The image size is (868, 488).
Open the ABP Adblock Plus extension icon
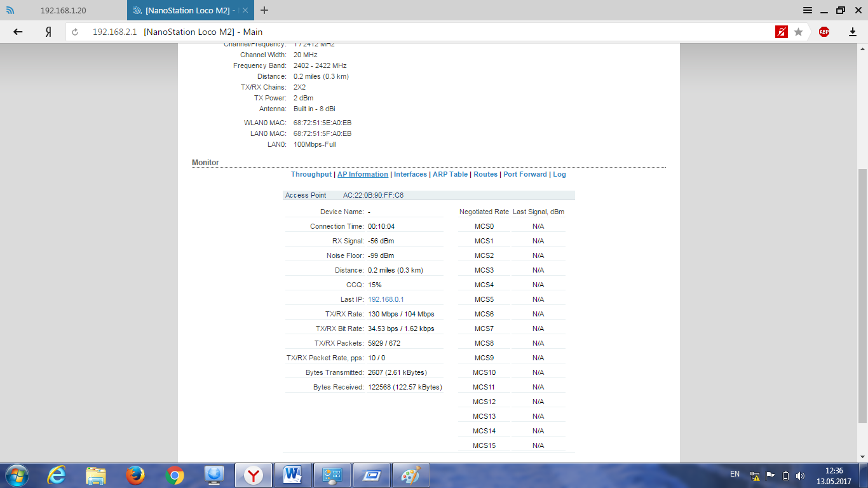pyautogui.click(x=824, y=32)
